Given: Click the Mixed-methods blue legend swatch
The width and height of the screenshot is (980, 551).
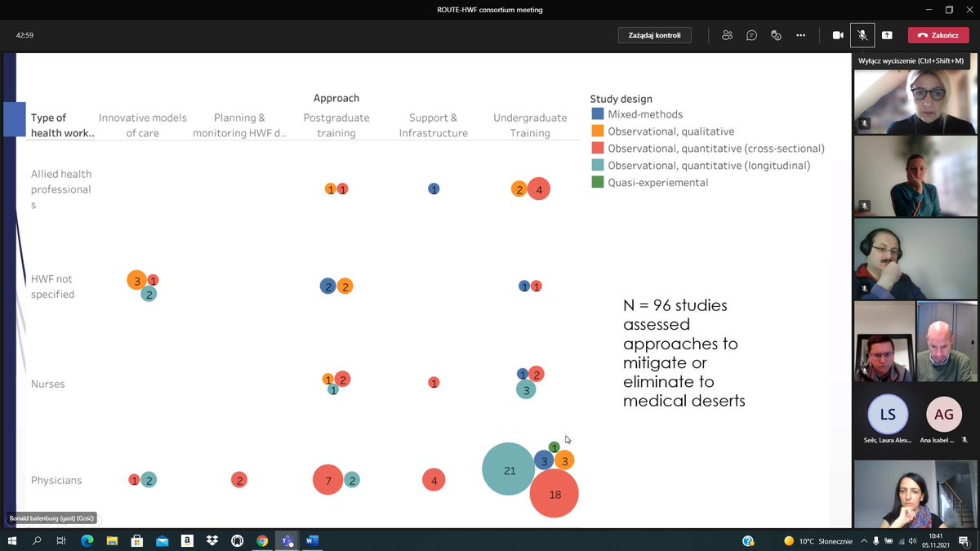Looking at the screenshot, I should (x=598, y=114).
